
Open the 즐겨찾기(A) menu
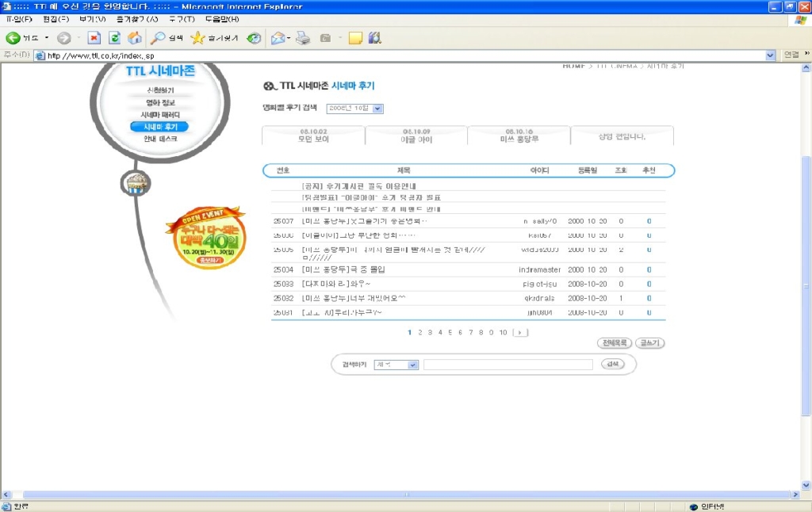click(137, 19)
